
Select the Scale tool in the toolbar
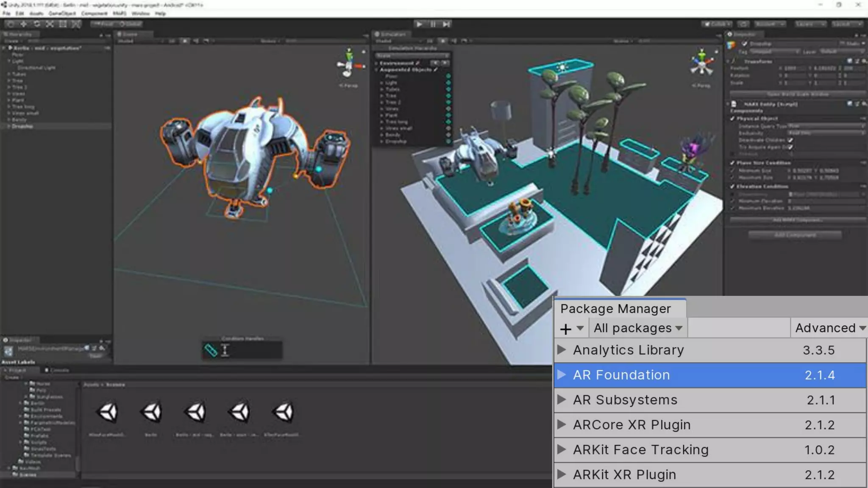coord(50,24)
